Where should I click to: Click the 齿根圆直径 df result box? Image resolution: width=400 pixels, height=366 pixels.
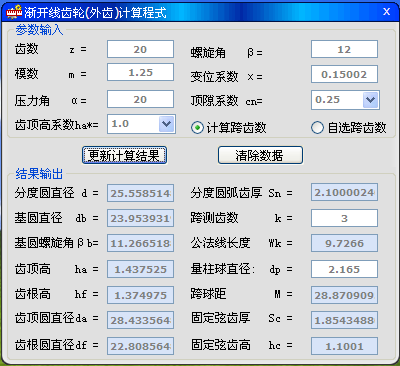tap(140, 346)
